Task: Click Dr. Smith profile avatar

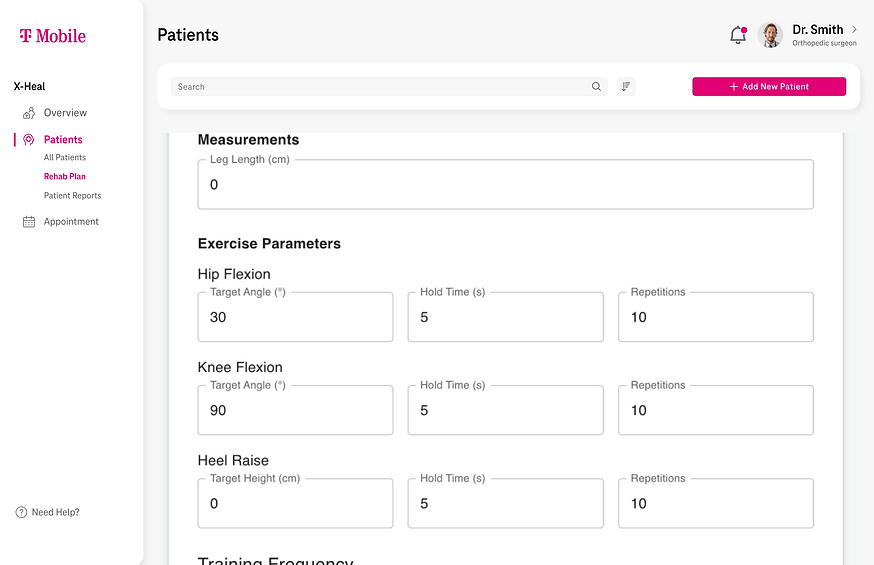Action: tap(770, 35)
